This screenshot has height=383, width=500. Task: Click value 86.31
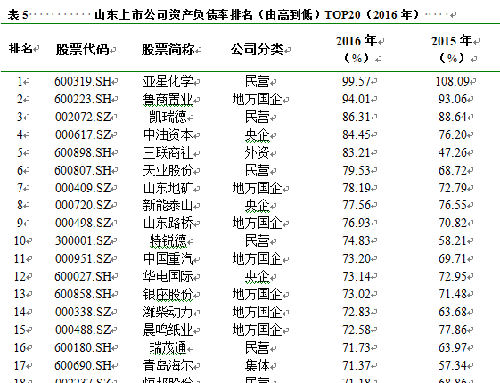(356, 117)
